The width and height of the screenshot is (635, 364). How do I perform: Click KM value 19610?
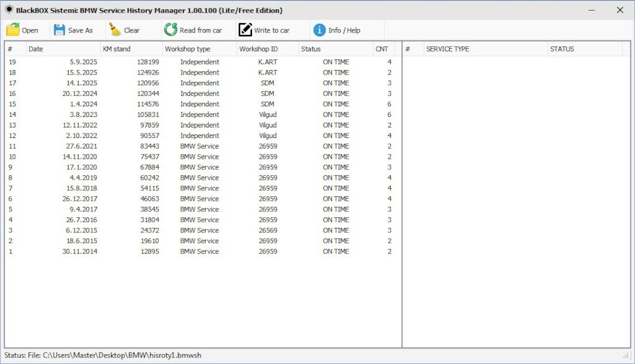149,240
